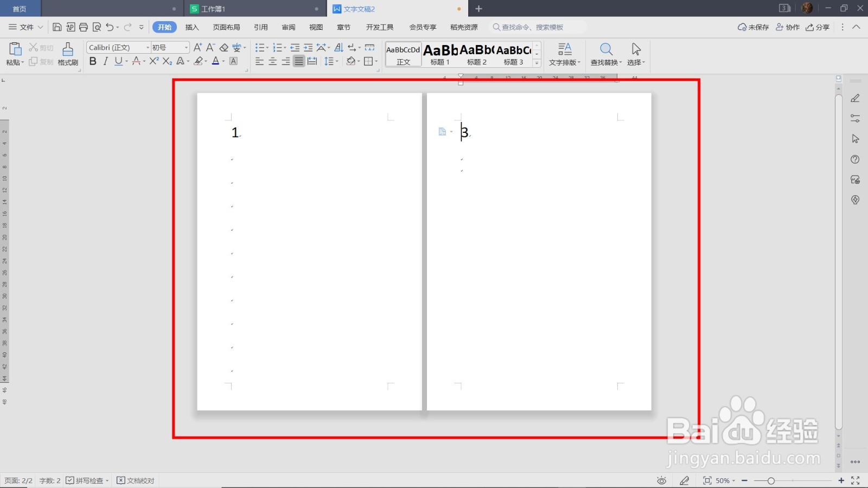Screen dimensions: 868x488
Task: Open the Review ribbon tab
Action: (289, 27)
